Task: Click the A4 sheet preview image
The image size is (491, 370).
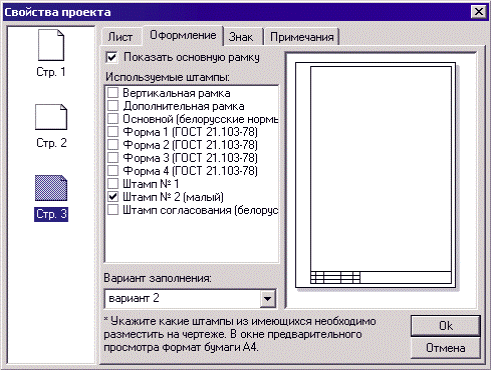Action: click(x=375, y=175)
